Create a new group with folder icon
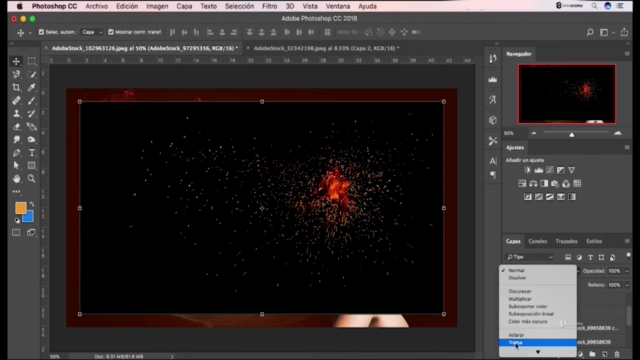Screen dimensions: 640x360 click(x=592, y=354)
